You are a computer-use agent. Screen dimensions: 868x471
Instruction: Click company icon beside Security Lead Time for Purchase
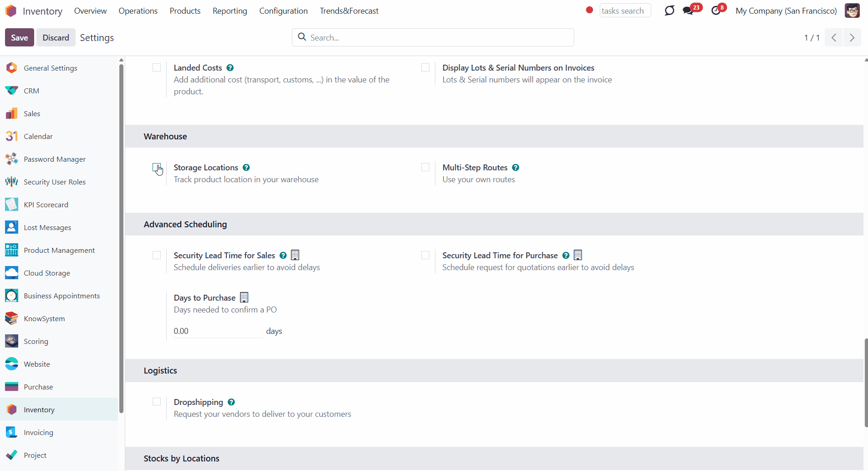coord(578,255)
